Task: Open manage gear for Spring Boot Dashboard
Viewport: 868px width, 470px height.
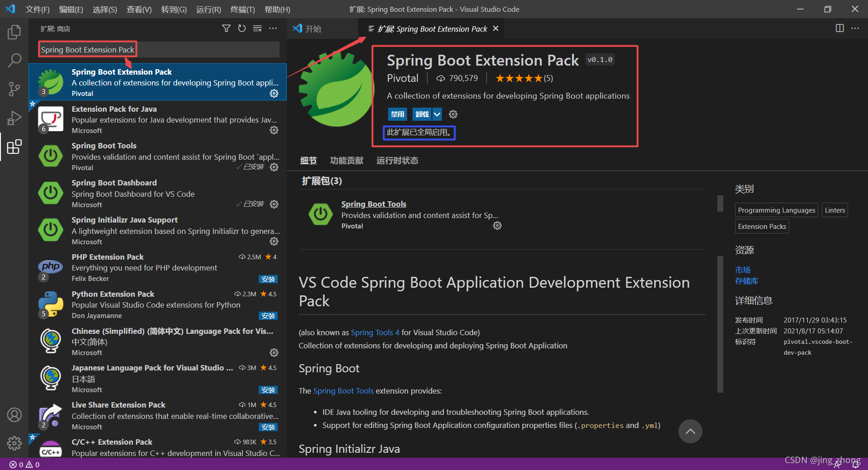Action: 274,204
